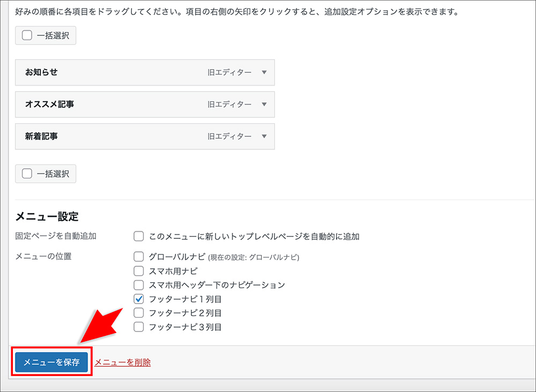Click 旧エディター label on オススメ記事 row

point(229,104)
